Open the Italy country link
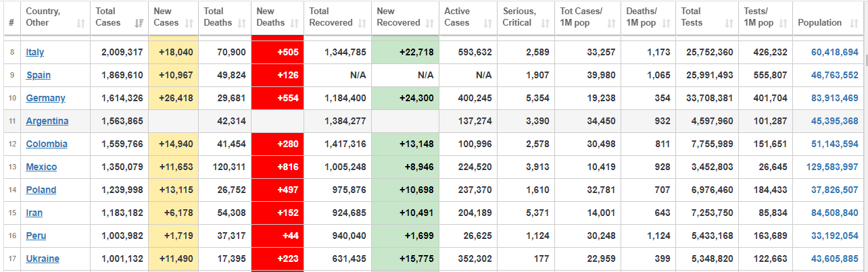Image resolution: width=868 pixels, height=272 pixels. click(x=35, y=52)
